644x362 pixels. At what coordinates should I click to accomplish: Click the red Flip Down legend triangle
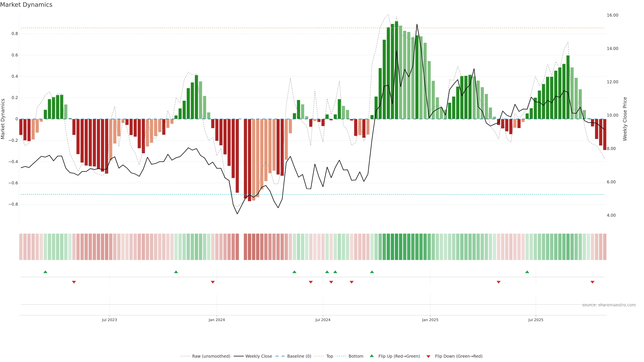428,356
